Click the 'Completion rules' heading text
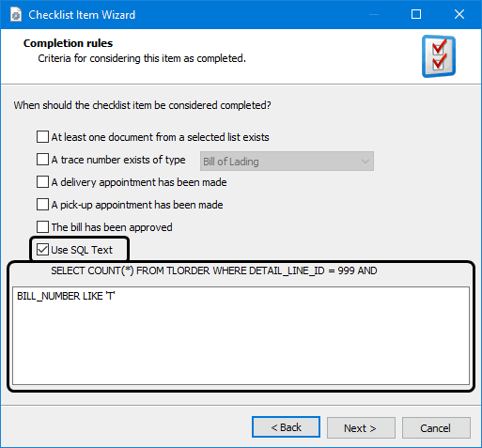Image resolution: width=482 pixels, height=448 pixels. (x=68, y=43)
